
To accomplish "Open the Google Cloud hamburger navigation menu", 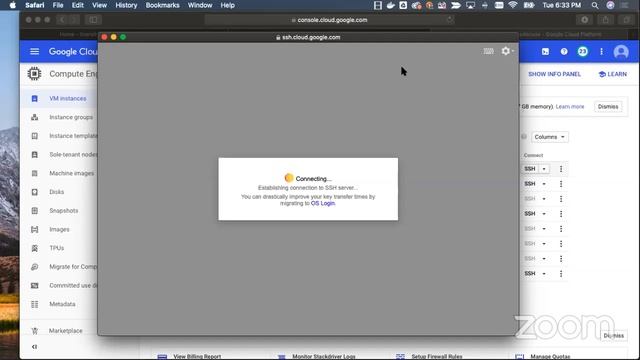I will coord(35,51).
